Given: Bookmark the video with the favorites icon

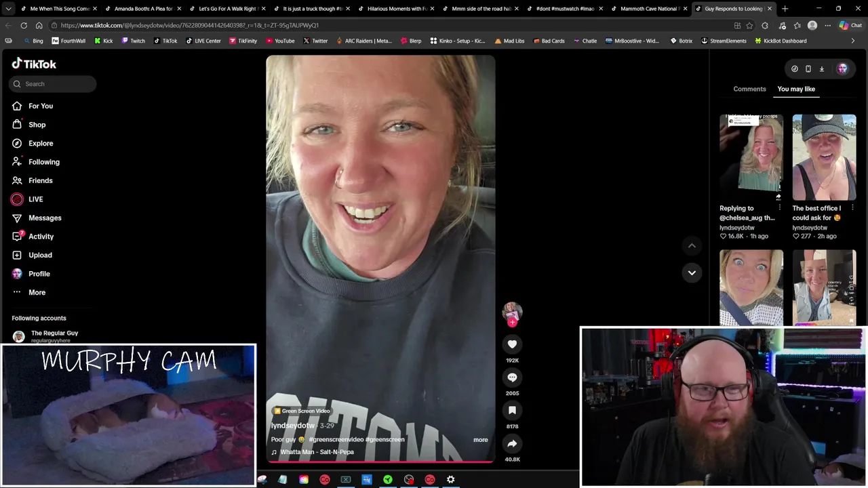Looking at the screenshot, I should [512, 410].
